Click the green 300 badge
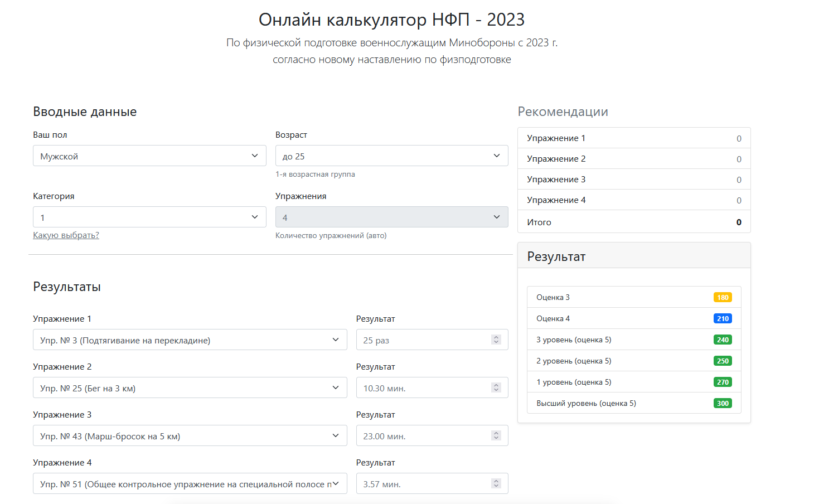The image size is (814, 504). point(723,403)
